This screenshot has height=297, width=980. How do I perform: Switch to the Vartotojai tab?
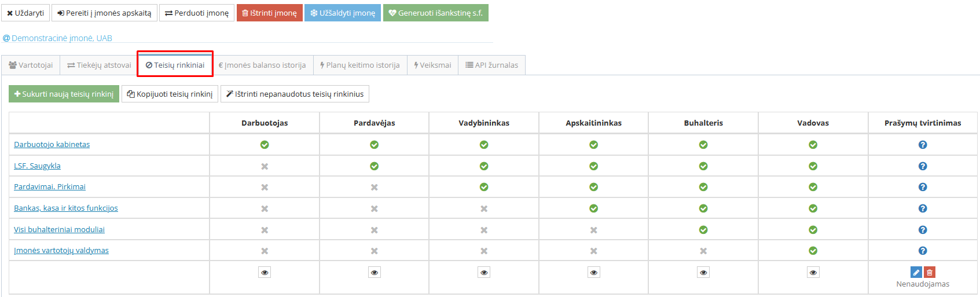(31, 65)
